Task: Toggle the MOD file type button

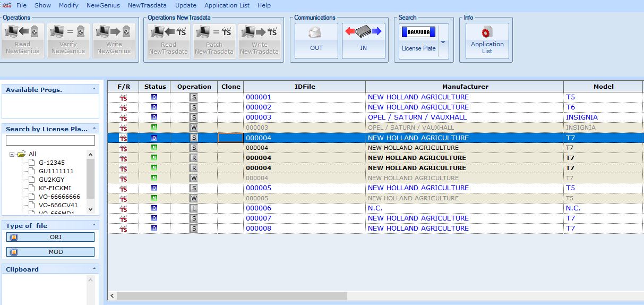Action: click(x=50, y=252)
